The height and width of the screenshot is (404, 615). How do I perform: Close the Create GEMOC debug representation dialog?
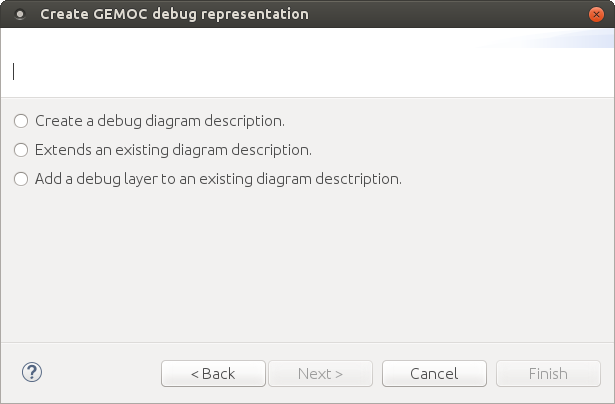[x=596, y=14]
